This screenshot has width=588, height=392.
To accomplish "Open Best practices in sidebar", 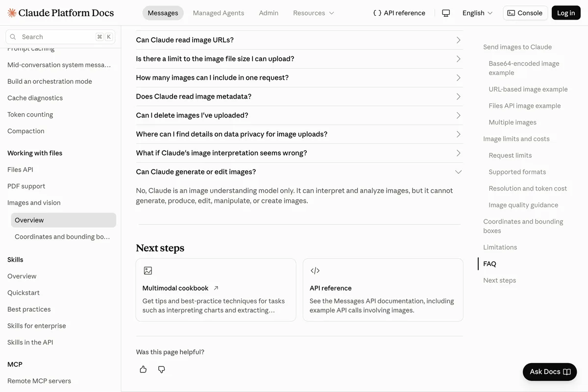I will tap(29, 310).
